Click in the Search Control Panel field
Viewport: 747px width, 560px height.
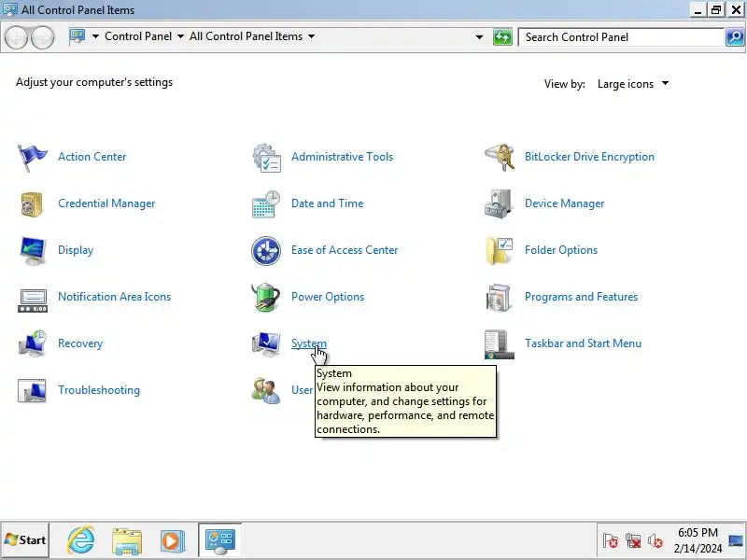(621, 37)
